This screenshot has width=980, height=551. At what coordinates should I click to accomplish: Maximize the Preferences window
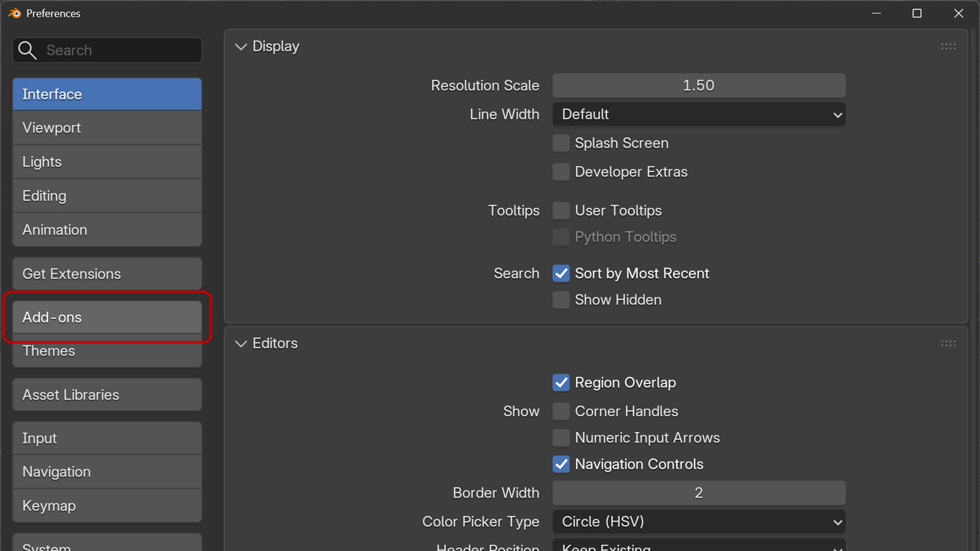[x=917, y=13]
